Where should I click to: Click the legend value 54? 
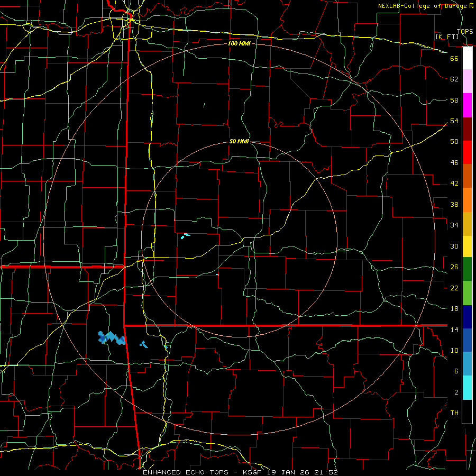point(454,121)
